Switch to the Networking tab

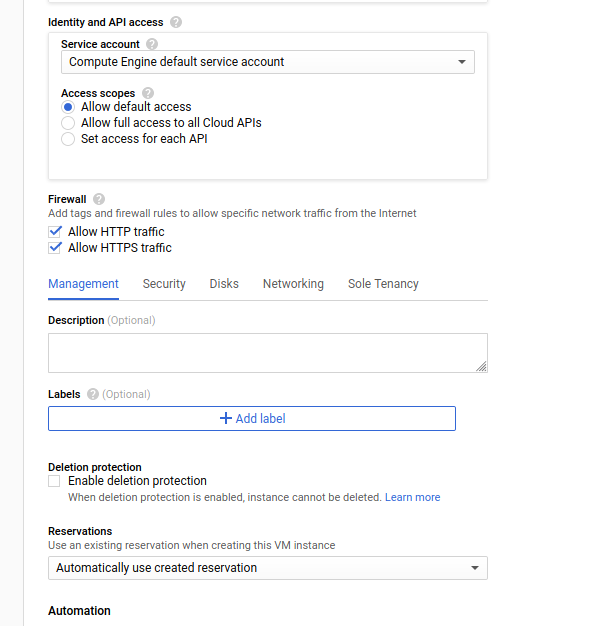click(293, 284)
